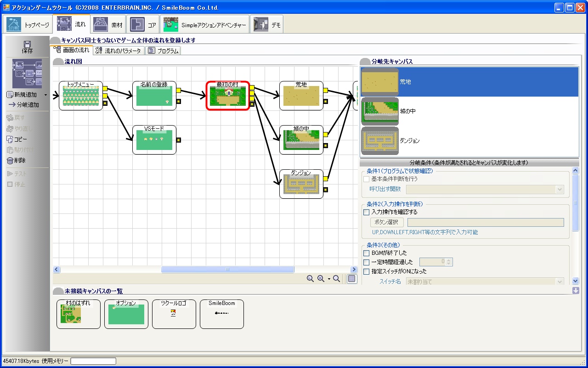Click the blue collapse arrow beside 未接続キャンバスの一覧
This screenshot has height=368, width=588.
(576, 291)
